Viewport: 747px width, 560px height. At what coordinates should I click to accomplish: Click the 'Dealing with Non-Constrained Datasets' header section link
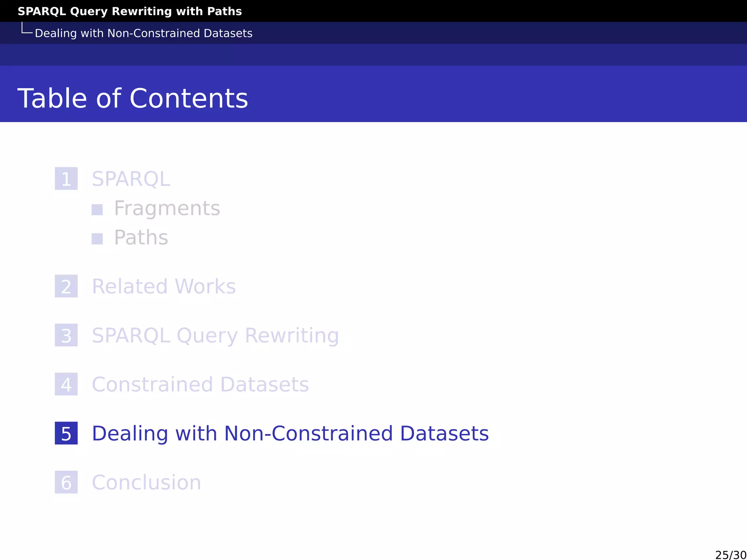pyautogui.click(x=143, y=33)
